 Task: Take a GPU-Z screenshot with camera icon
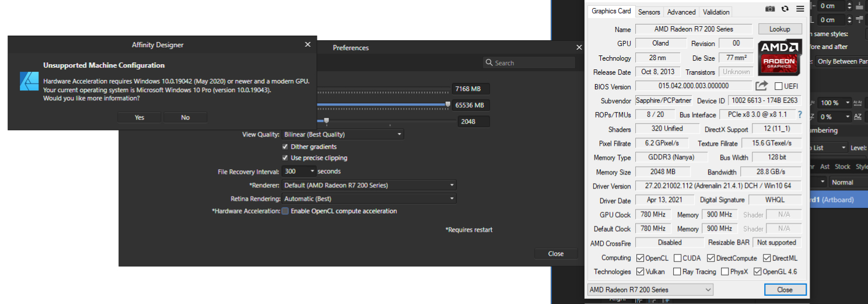tap(770, 9)
